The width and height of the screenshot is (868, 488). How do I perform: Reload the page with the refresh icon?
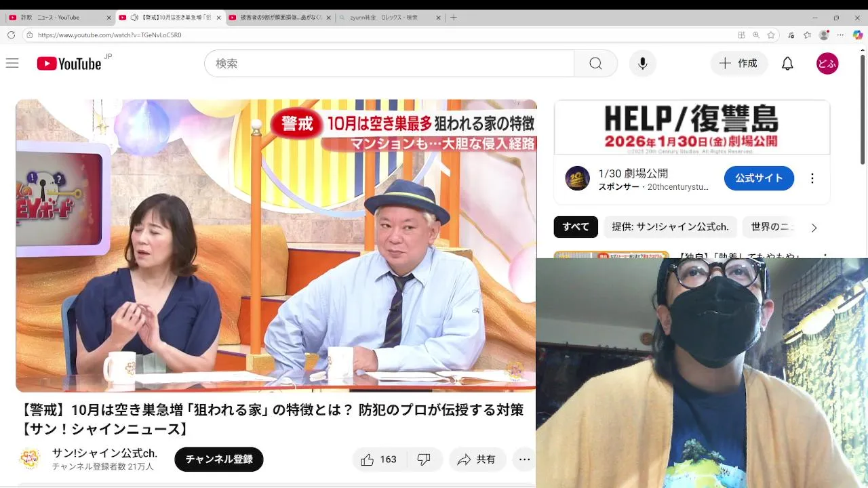pyautogui.click(x=11, y=35)
